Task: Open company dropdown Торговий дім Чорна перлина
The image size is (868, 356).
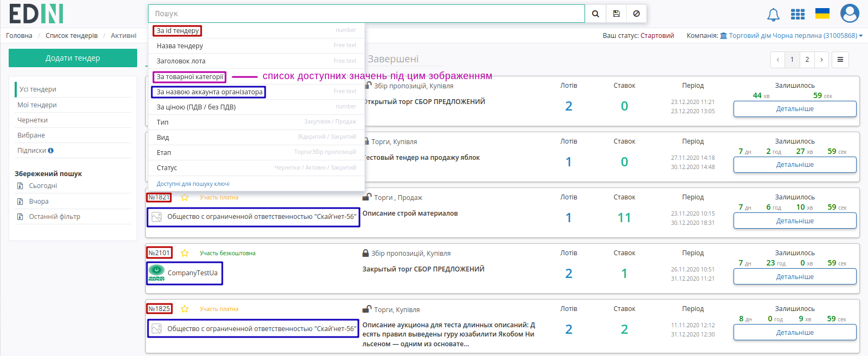Action: point(791,36)
